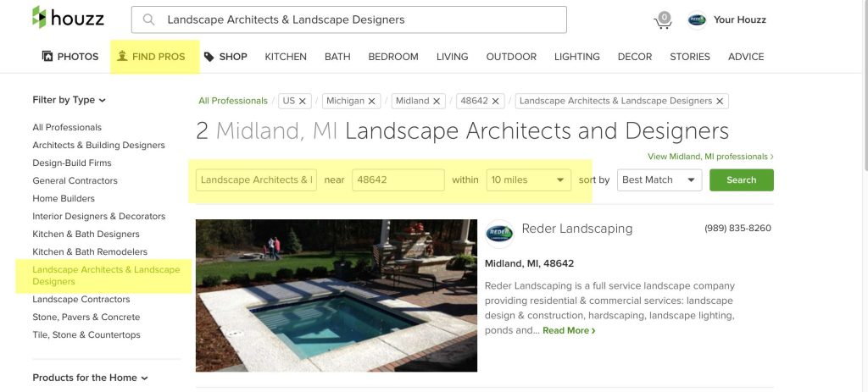Open the within 10 miles dropdown
Image resolution: width=868 pixels, height=392 pixels.
(528, 180)
